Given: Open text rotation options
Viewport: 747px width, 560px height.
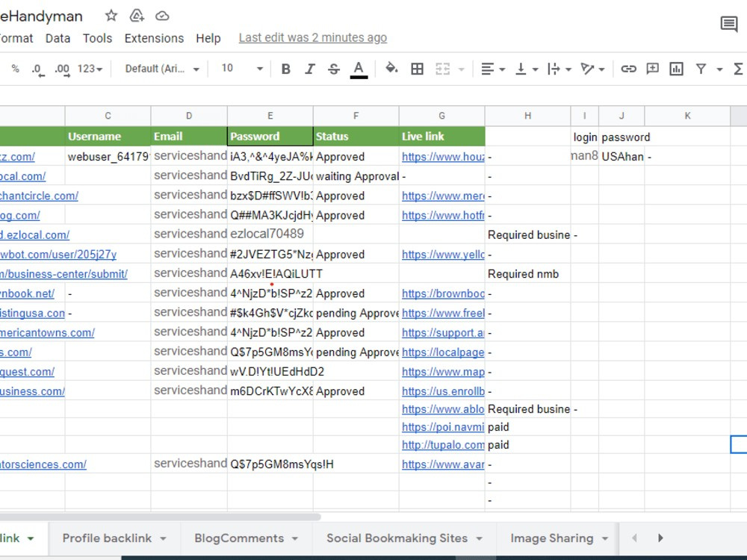Looking at the screenshot, I should (592, 69).
